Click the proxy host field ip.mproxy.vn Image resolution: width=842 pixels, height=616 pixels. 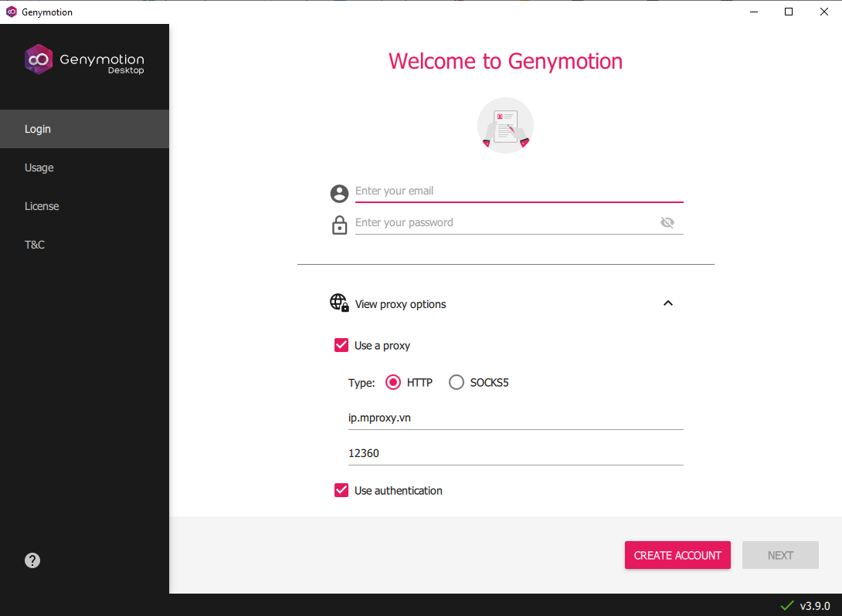coord(515,418)
